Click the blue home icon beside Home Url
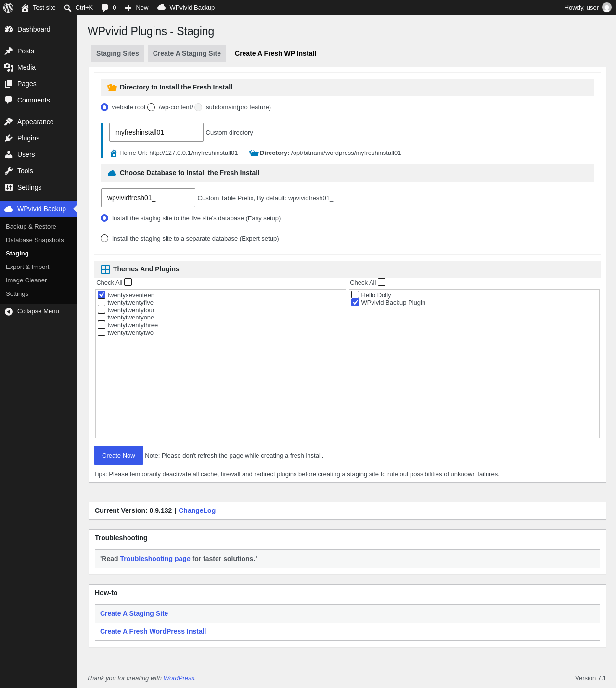Viewport: 616px width, 688px height. (x=114, y=153)
